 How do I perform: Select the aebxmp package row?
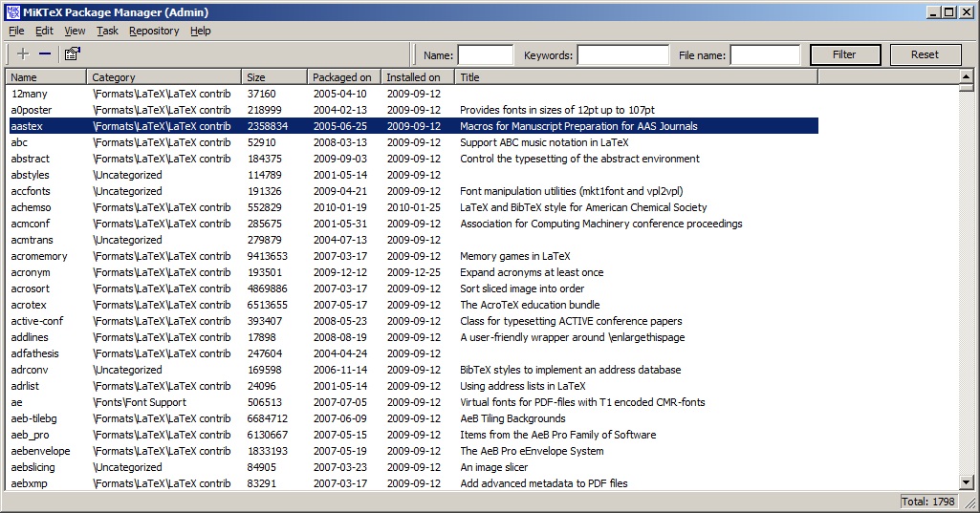click(x=414, y=483)
